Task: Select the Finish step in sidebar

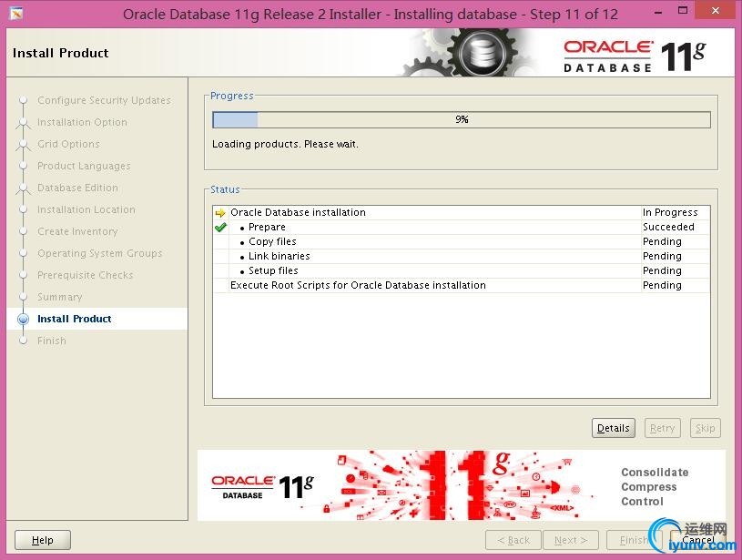Action: [52, 341]
